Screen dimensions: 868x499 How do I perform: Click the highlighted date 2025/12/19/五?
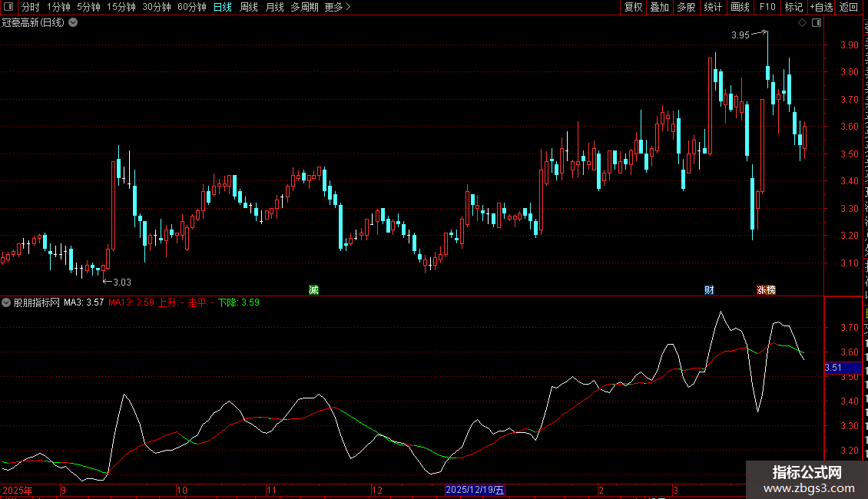point(475,490)
